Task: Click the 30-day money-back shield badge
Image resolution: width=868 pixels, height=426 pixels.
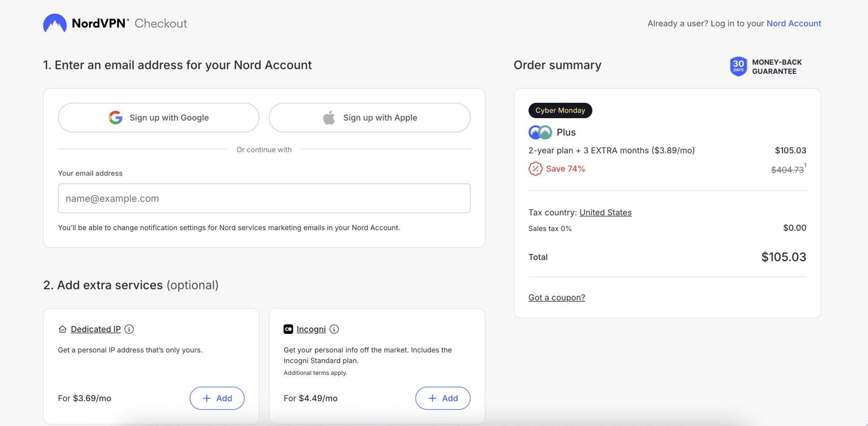Action: 738,67
